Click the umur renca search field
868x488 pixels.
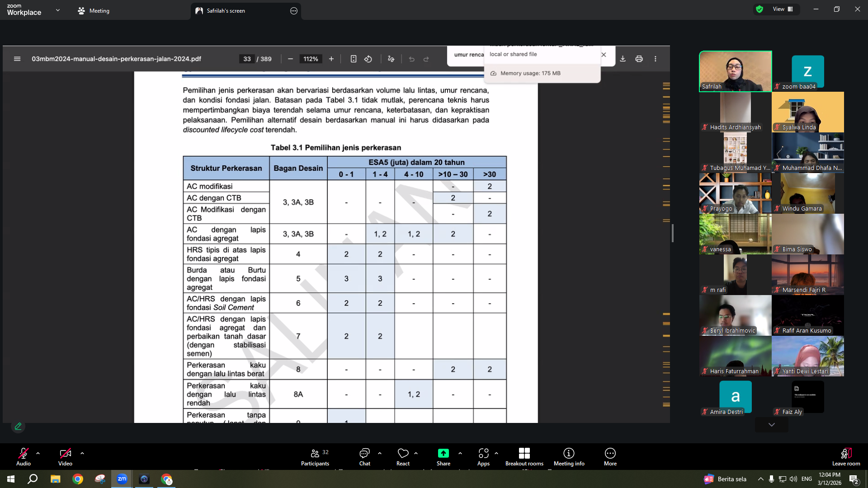[x=468, y=55]
